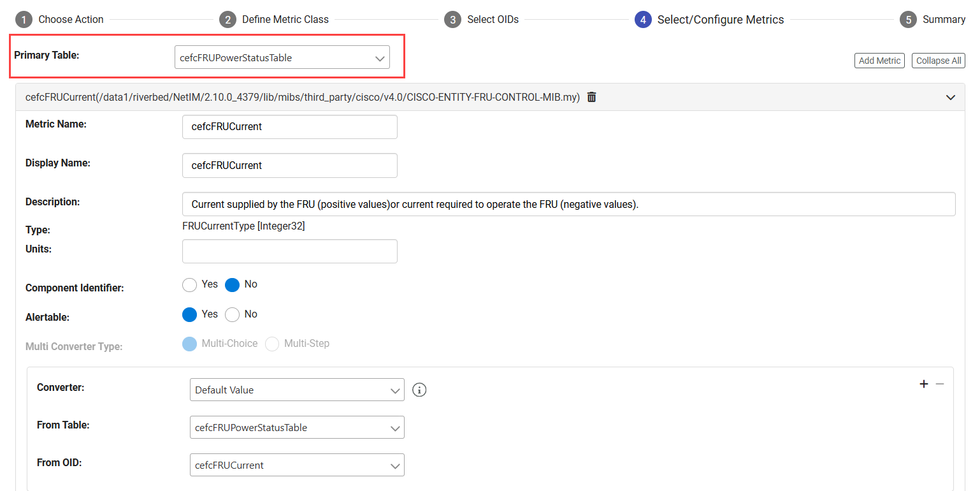Click step 3 Select OIDs circle
The width and height of the screenshot is (980, 491).
pos(452,20)
